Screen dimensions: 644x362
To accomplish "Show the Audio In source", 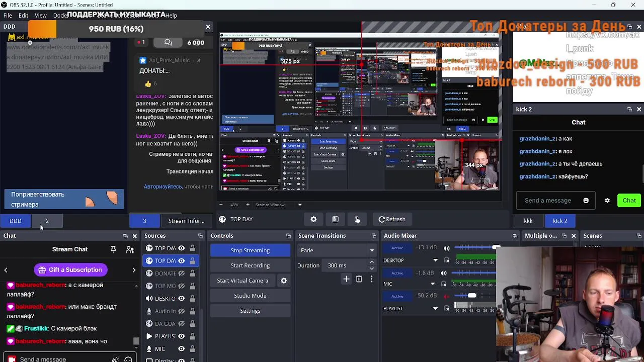I will (x=181, y=311).
